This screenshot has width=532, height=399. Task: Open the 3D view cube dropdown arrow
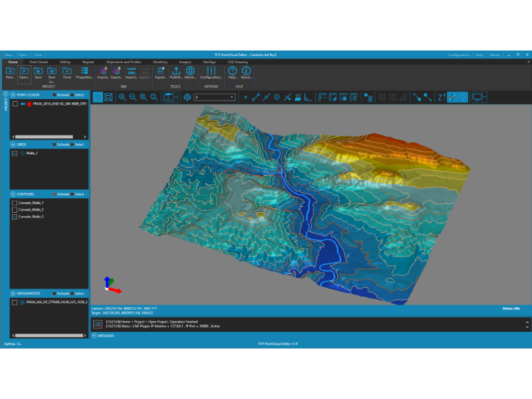click(x=176, y=97)
